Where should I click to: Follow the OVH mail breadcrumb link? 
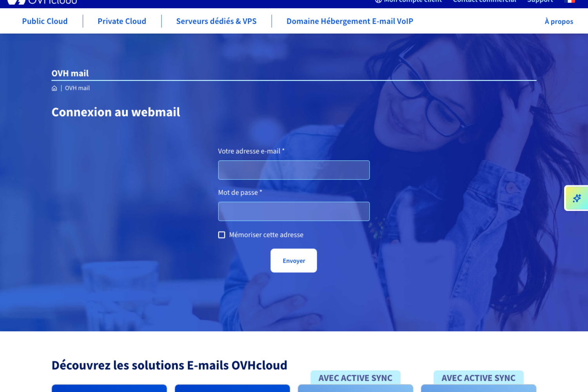click(x=77, y=88)
